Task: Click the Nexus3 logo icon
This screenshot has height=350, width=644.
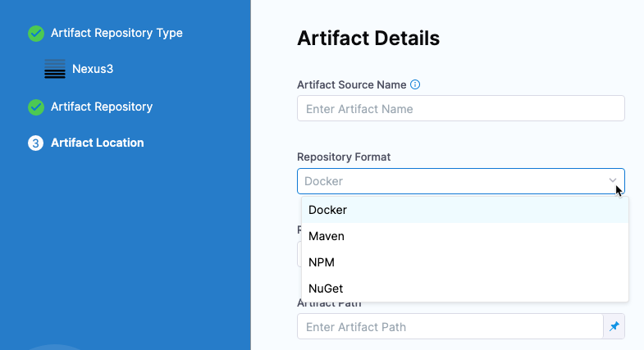Action: click(55, 69)
